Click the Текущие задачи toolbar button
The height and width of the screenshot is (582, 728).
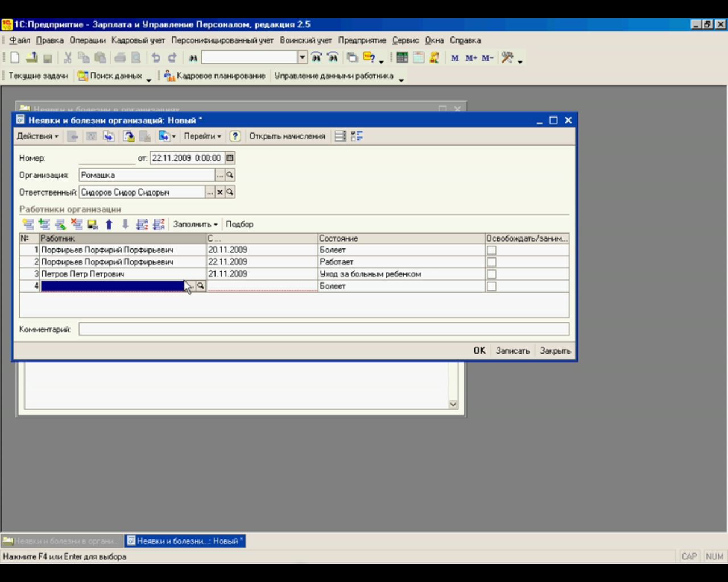tap(38, 76)
